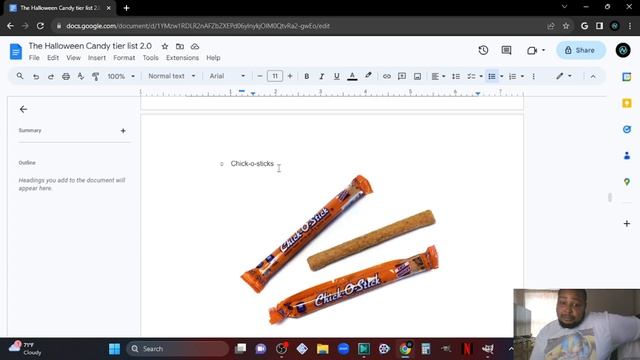Image resolution: width=640 pixels, height=360 pixels.
Task: Star the document title
Action: (x=165, y=47)
